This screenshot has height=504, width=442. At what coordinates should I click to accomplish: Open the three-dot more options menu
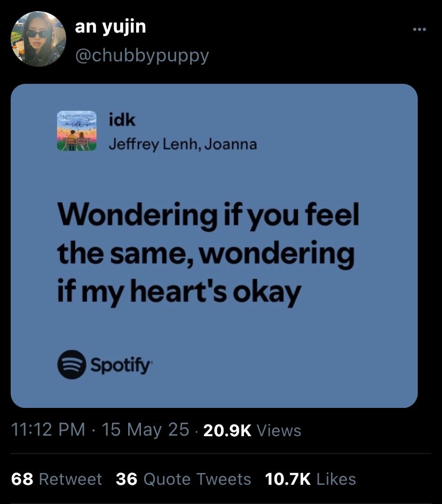click(x=419, y=29)
